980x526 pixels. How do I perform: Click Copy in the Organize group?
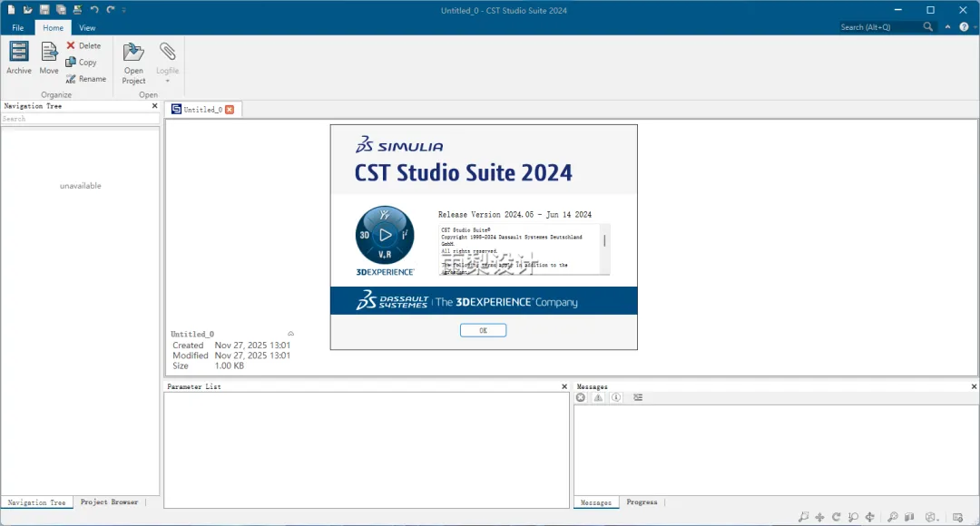82,62
